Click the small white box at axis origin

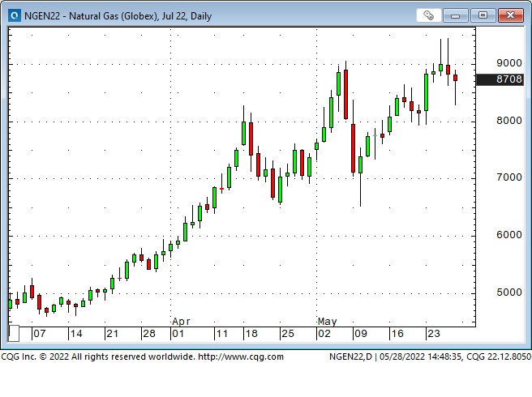point(14,333)
